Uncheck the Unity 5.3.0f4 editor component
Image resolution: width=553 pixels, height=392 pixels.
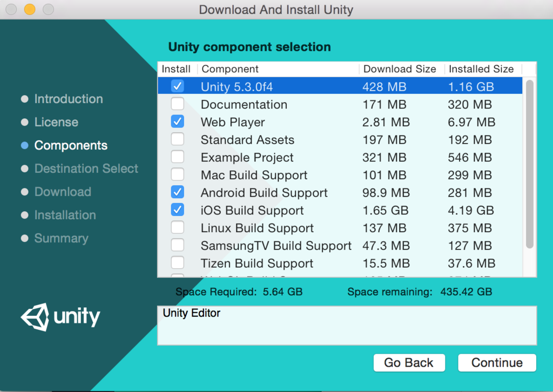click(x=177, y=85)
